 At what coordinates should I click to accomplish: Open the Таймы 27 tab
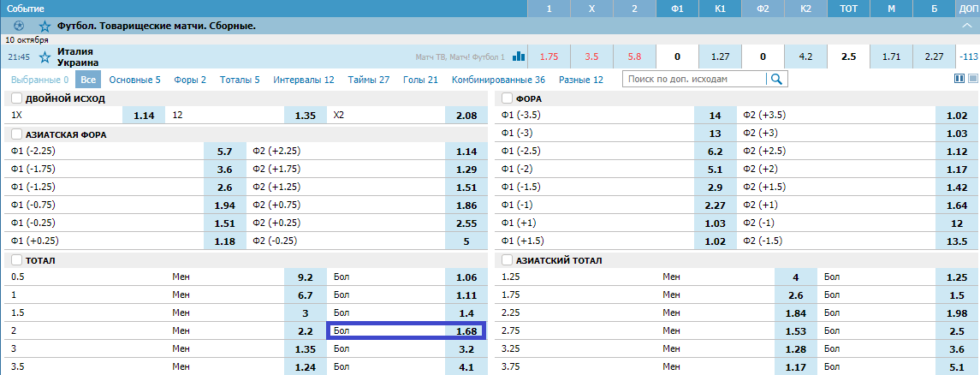(369, 80)
